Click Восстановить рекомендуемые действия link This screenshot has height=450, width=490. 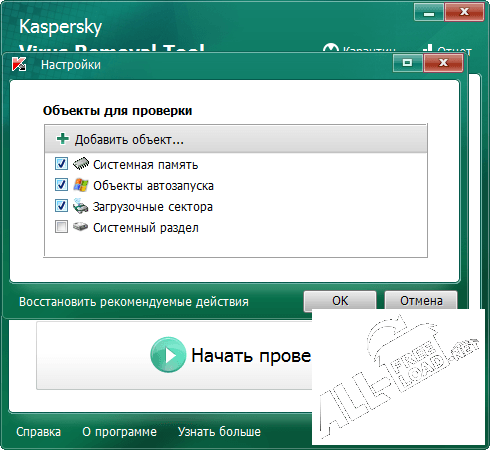(x=134, y=302)
